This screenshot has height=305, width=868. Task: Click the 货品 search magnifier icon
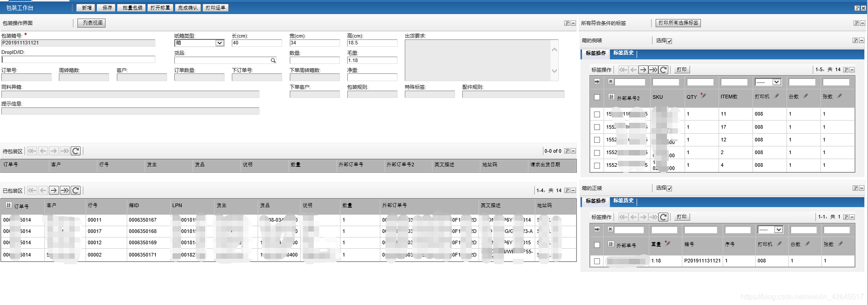tap(273, 60)
